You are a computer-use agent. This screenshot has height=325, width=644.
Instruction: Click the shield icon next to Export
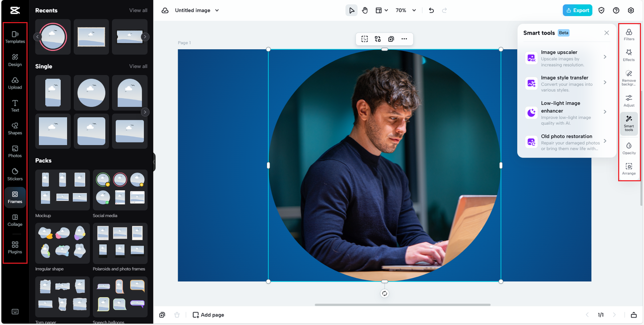pyautogui.click(x=601, y=10)
